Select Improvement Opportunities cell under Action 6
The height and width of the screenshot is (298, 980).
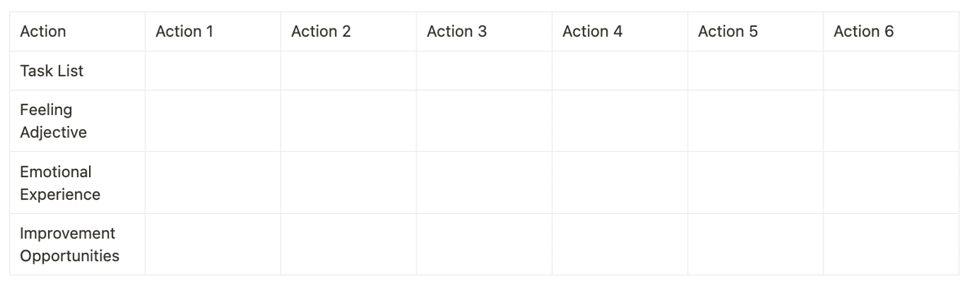point(891,244)
